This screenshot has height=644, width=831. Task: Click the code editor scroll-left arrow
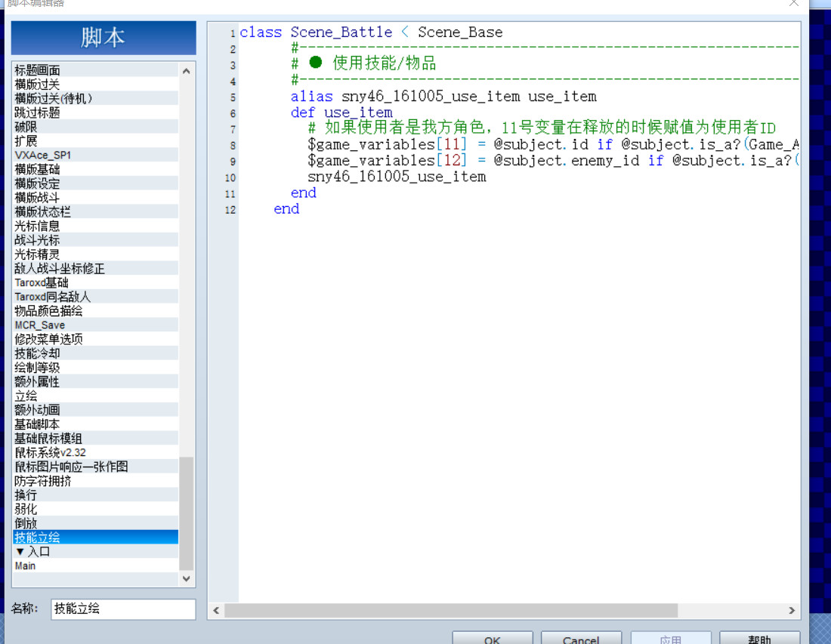point(216,610)
